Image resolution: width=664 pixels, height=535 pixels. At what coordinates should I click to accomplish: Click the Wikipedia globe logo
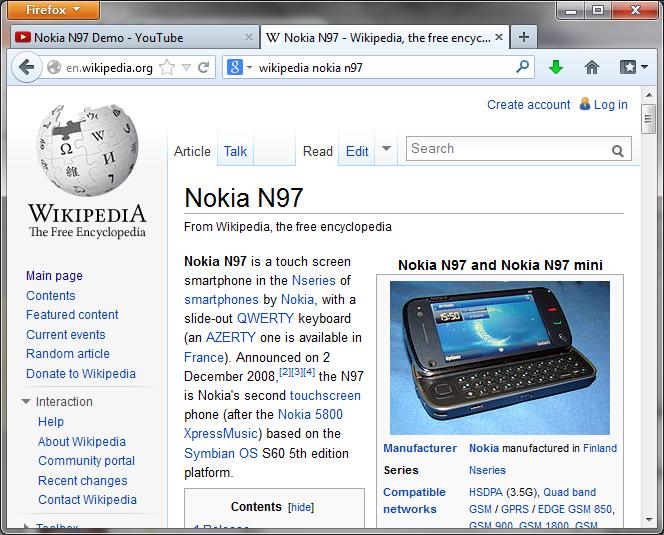point(88,150)
